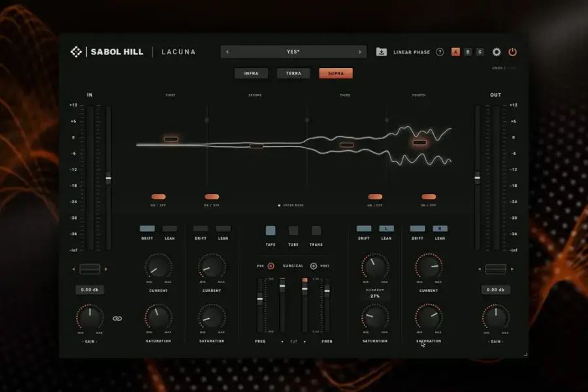Toggle the gain link chain icon
The image size is (588, 392).
point(118,318)
